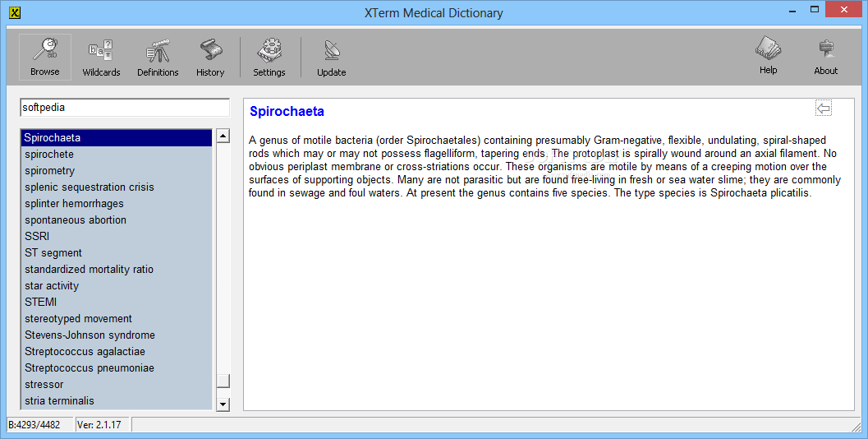This screenshot has height=439, width=868.
Task: Switch to Wildcards search mode
Action: pyautogui.click(x=101, y=57)
